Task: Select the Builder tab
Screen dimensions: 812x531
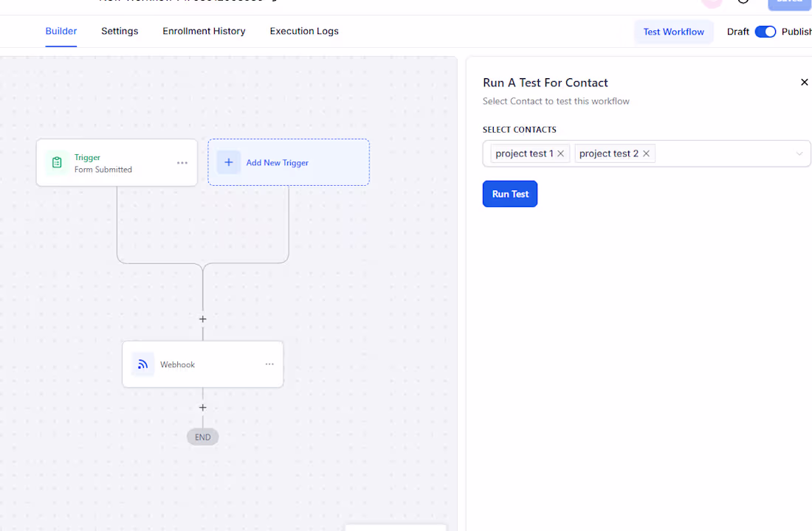Action: point(61,31)
